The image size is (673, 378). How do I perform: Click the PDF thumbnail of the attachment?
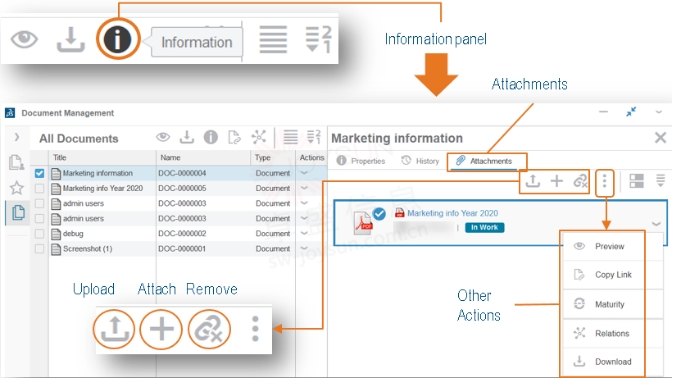(x=363, y=223)
